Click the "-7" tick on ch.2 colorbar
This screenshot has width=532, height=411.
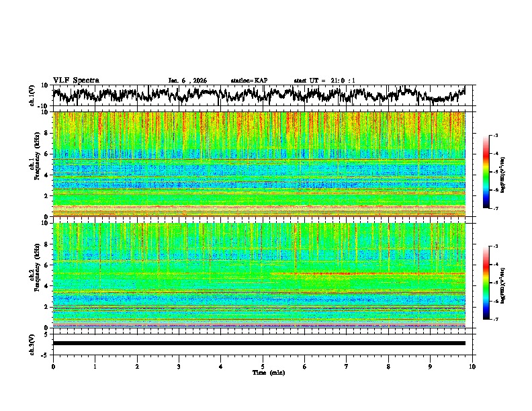pos(495,319)
